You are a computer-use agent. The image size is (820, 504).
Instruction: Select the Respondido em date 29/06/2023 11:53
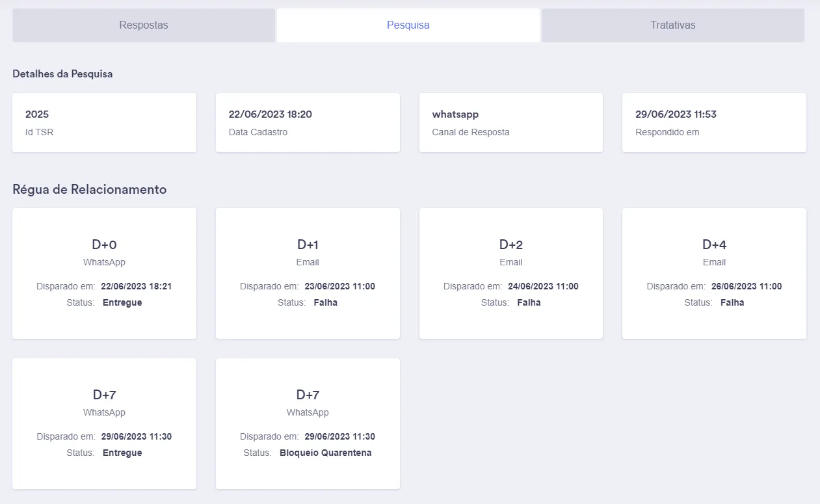tap(676, 114)
